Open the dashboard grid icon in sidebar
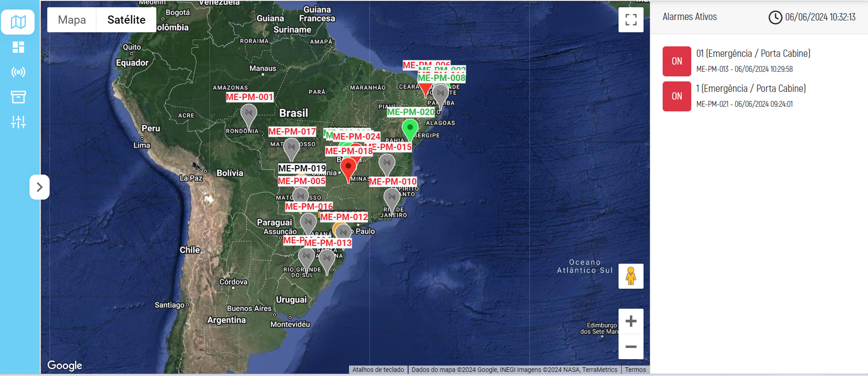This screenshot has width=868, height=376. pyautogui.click(x=18, y=47)
